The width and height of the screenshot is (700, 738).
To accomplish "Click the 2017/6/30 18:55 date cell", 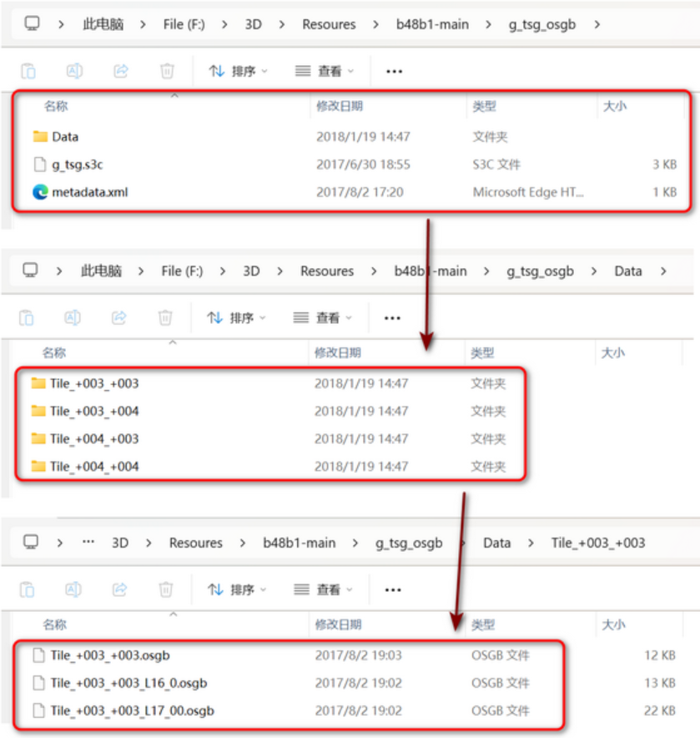I will (x=363, y=164).
